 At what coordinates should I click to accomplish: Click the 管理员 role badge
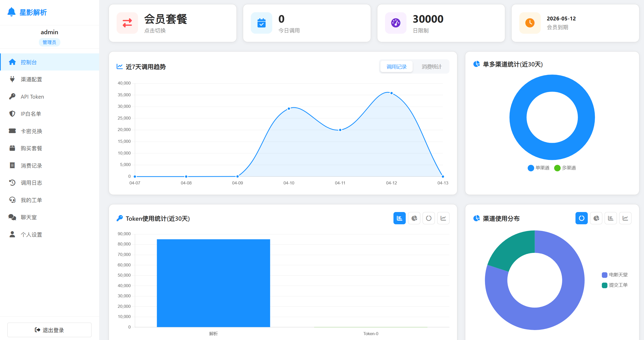[x=49, y=42]
